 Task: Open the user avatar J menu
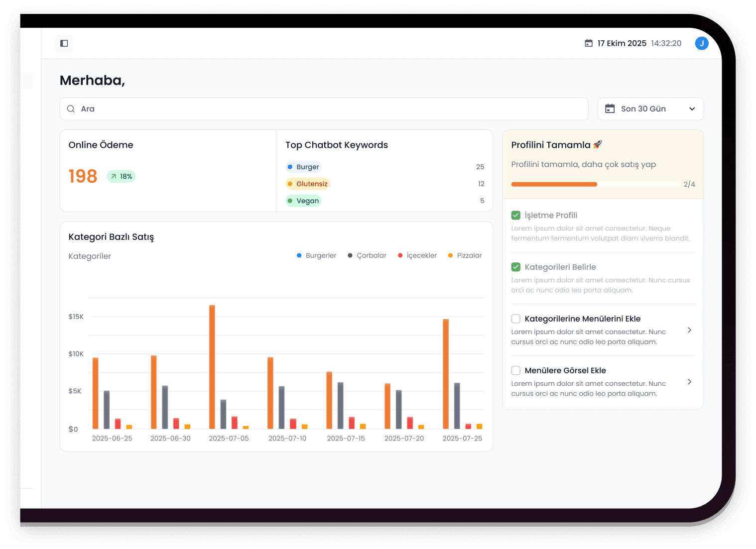click(701, 43)
